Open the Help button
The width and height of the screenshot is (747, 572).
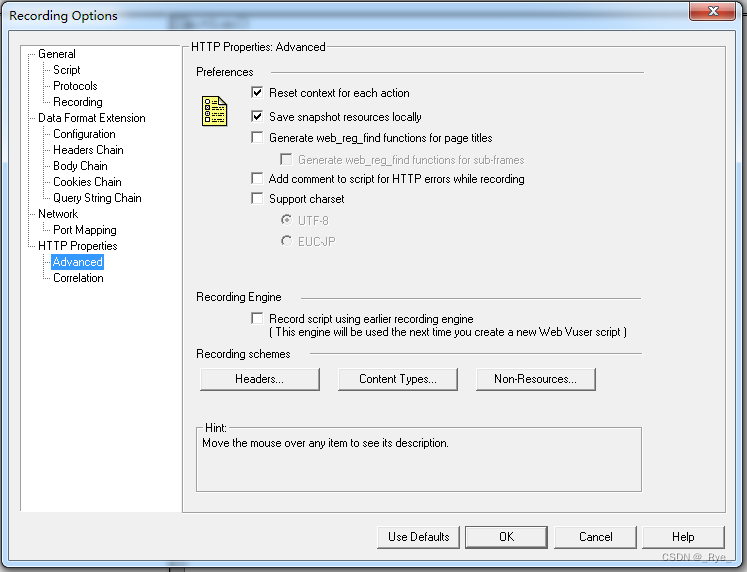coord(683,537)
